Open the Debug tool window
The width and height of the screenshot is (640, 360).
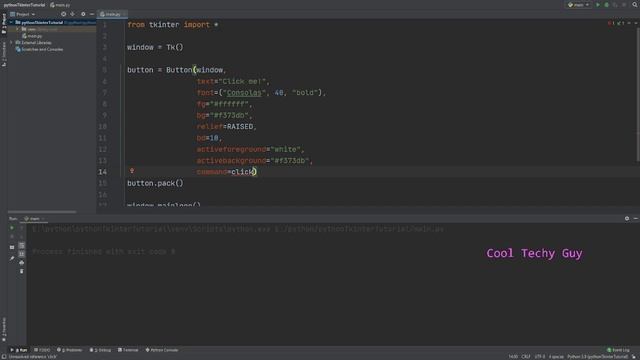tap(100, 350)
